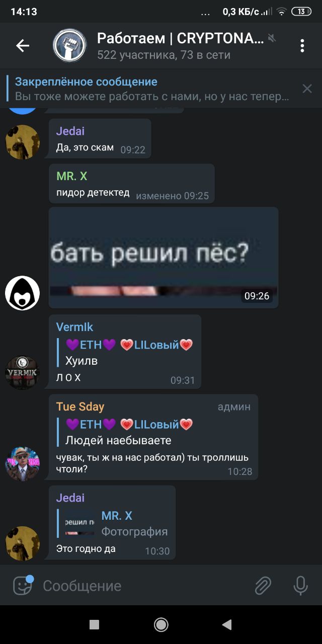This screenshot has height=644, width=322.
Task: Close the pinned message banner
Action: (x=307, y=89)
